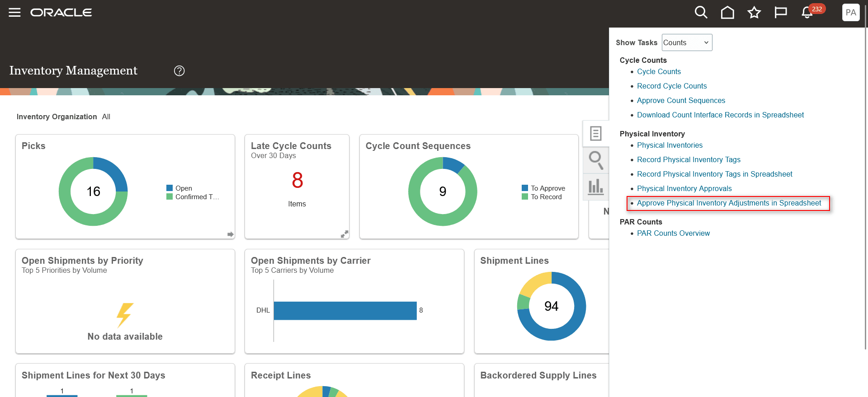The width and height of the screenshot is (868, 397).
Task: Click the Open Shipments by Carrier title
Action: click(311, 261)
